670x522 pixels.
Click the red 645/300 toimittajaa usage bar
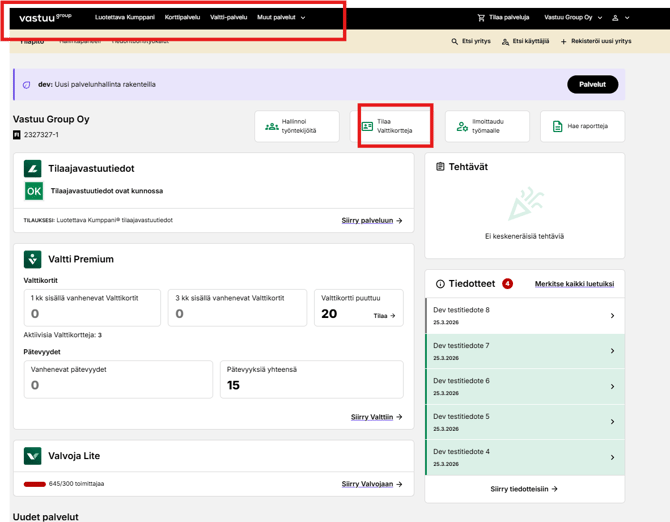(35, 484)
